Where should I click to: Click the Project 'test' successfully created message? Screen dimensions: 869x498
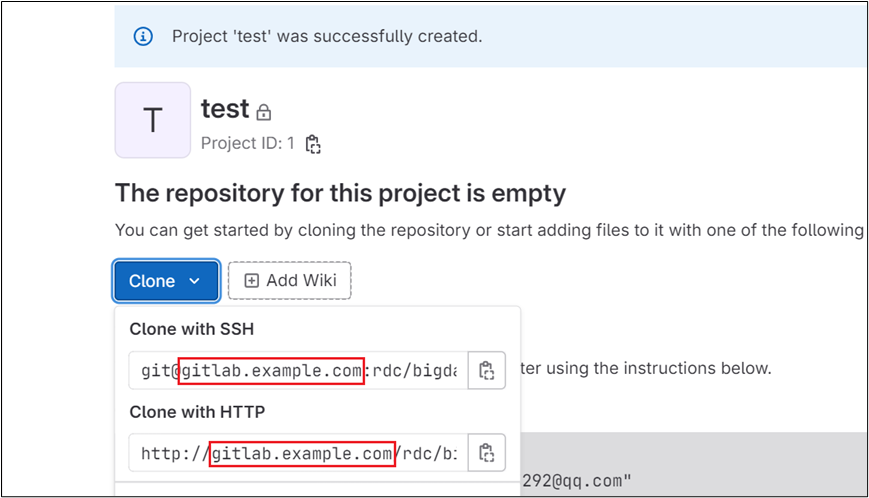[327, 37]
